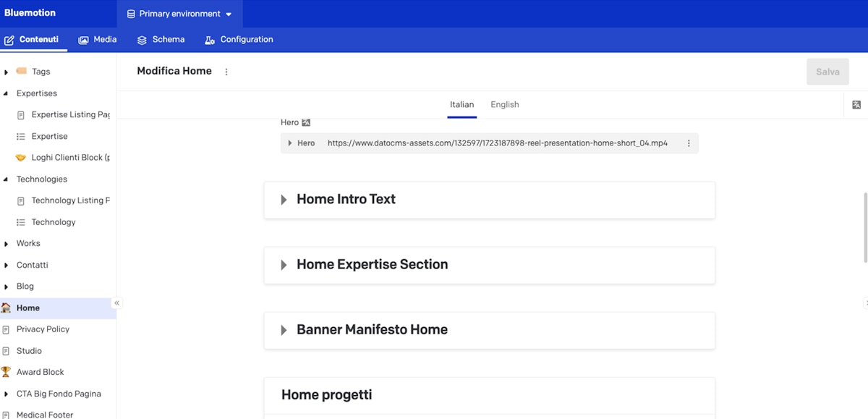Open the Schema tab
The image size is (868, 419).
pyautogui.click(x=161, y=40)
